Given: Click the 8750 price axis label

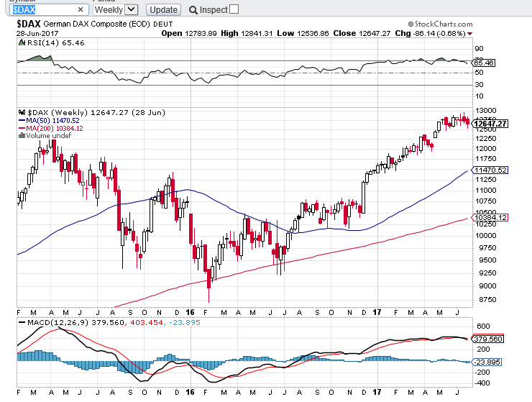Looking at the screenshot, I should coord(487,299).
